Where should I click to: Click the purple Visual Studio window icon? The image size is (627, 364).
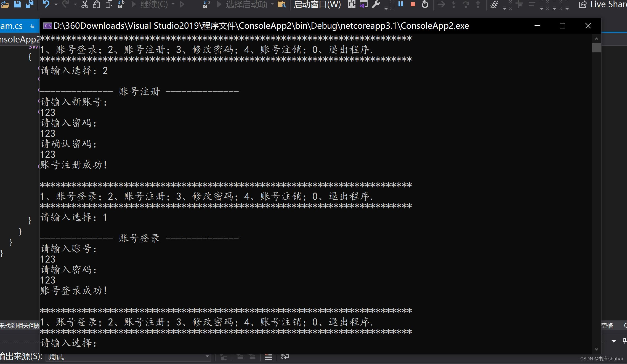(x=364, y=4)
